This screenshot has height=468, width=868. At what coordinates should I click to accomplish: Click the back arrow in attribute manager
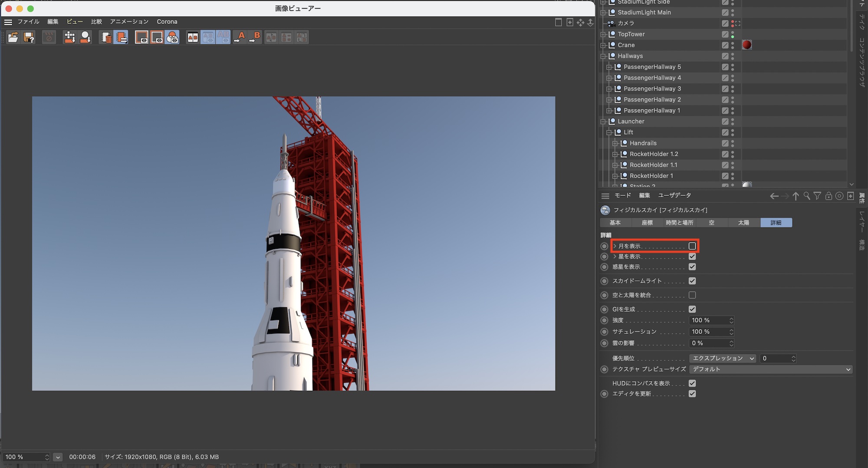click(x=774, y=196)
